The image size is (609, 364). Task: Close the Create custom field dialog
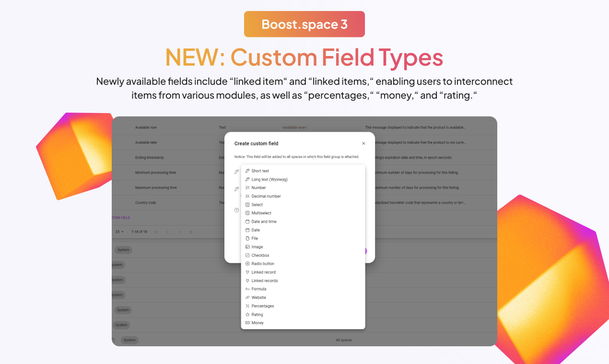tap(363, 144)
